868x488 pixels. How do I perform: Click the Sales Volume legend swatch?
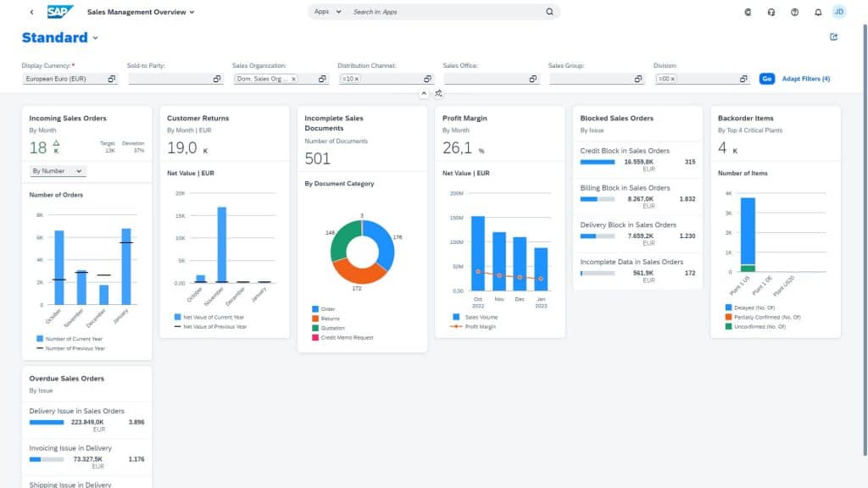[456, 317]
